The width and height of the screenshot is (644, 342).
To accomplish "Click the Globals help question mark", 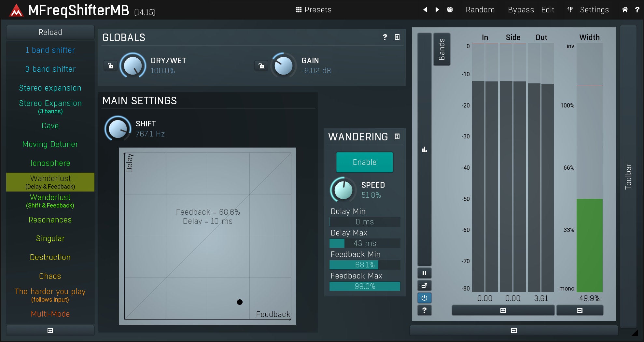I will pos(385,37).
